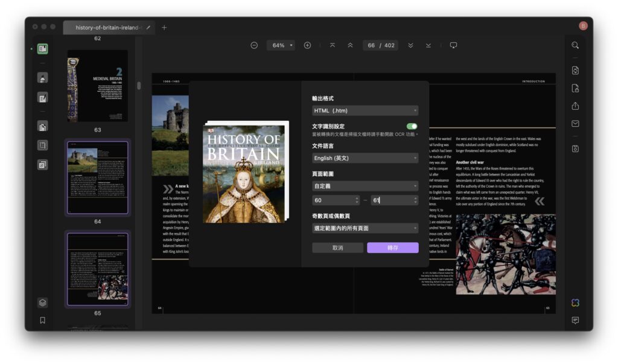Open the export PDF icon on right sidebar
The image size is (618, 364).
coord(575,70)
